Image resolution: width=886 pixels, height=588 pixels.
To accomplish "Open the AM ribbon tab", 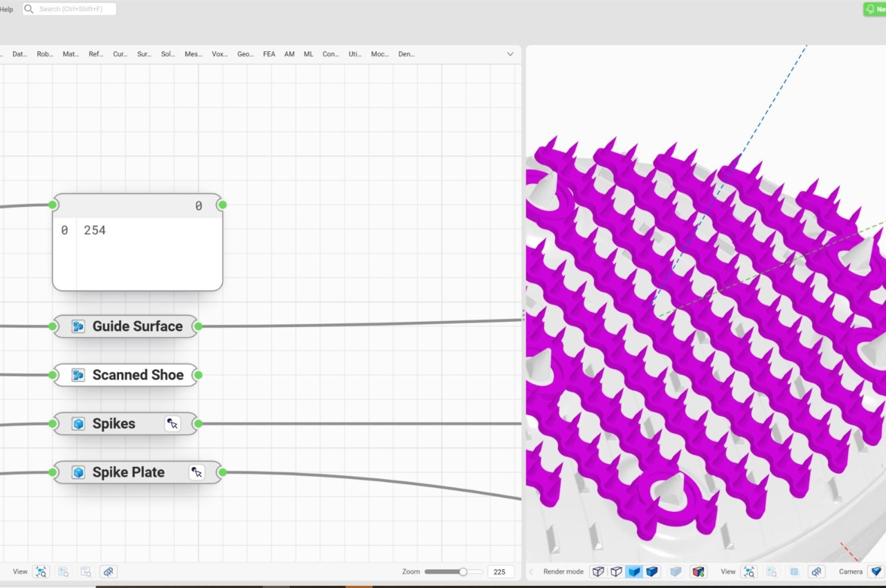I will (x=289, y=54).
